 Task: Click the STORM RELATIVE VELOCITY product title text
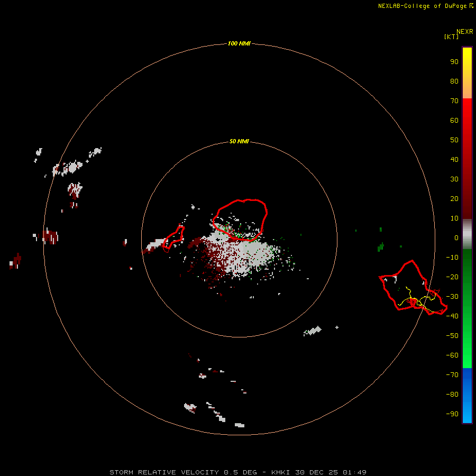pos(164,472)
